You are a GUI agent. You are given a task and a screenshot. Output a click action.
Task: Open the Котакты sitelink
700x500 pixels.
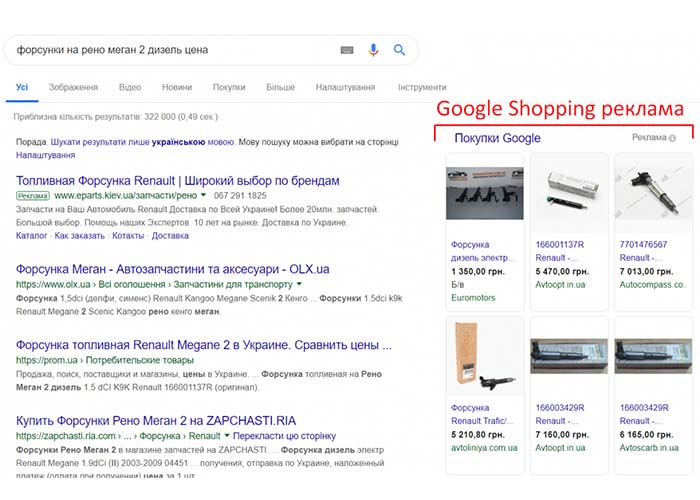pos(128,236)
